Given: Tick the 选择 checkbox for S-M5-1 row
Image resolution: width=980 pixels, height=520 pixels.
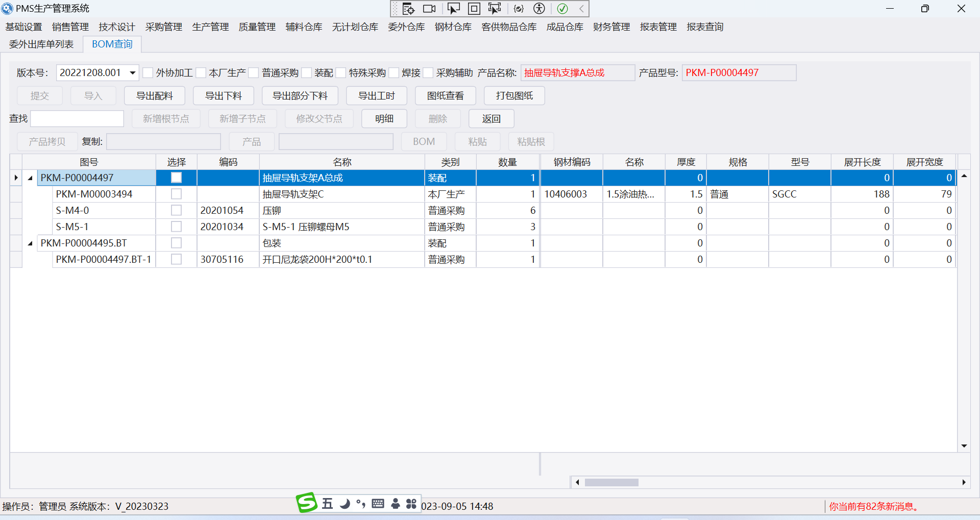Looking at the screenshot, I should click(176, 227).
